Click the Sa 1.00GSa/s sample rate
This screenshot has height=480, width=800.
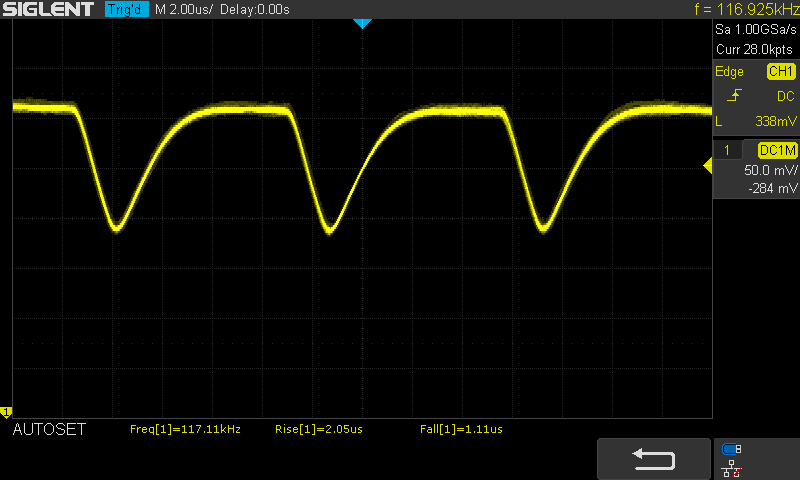(x=756, y=30)
